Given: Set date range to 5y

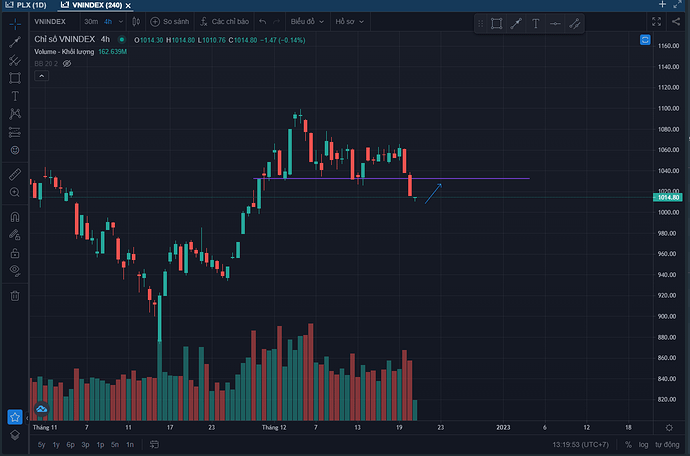Looking at the screenshot, I should click(x=41, y=445).
